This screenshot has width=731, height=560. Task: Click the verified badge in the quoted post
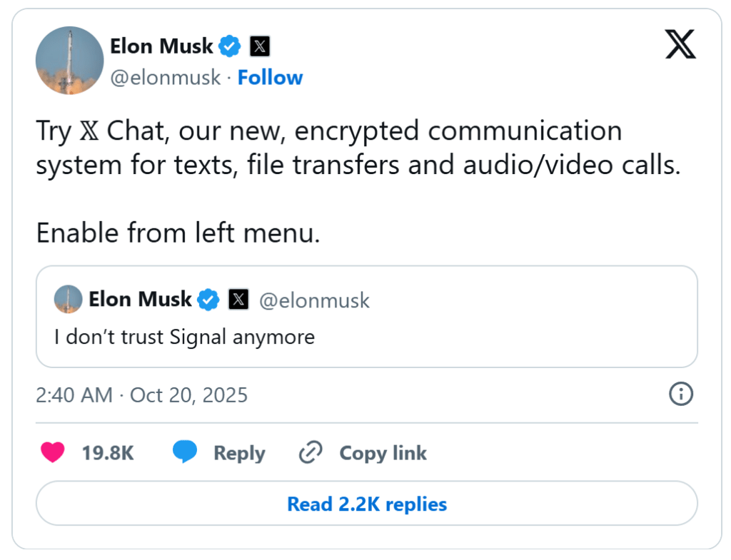click(x=208, y=300)
